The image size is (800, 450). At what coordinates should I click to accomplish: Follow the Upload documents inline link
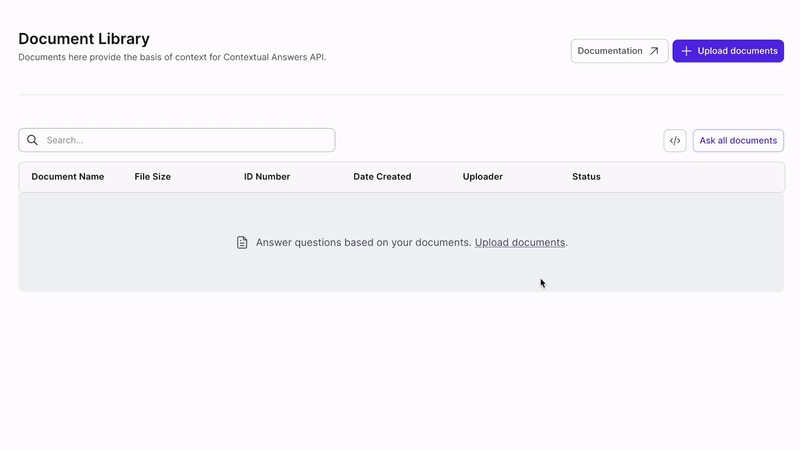click(x=520, y=242)
